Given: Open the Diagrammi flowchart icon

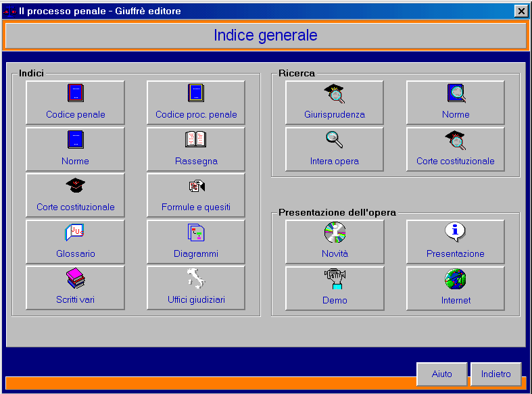Looking at the screenshot, I should [x=196, y=241].
